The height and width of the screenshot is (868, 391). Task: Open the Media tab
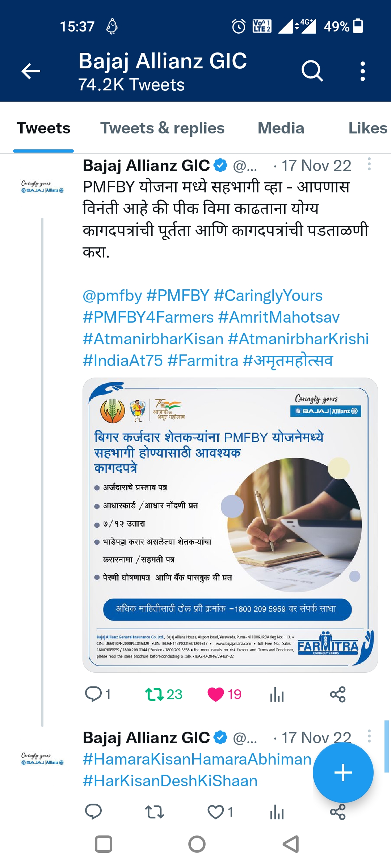[x=281, y=128]
